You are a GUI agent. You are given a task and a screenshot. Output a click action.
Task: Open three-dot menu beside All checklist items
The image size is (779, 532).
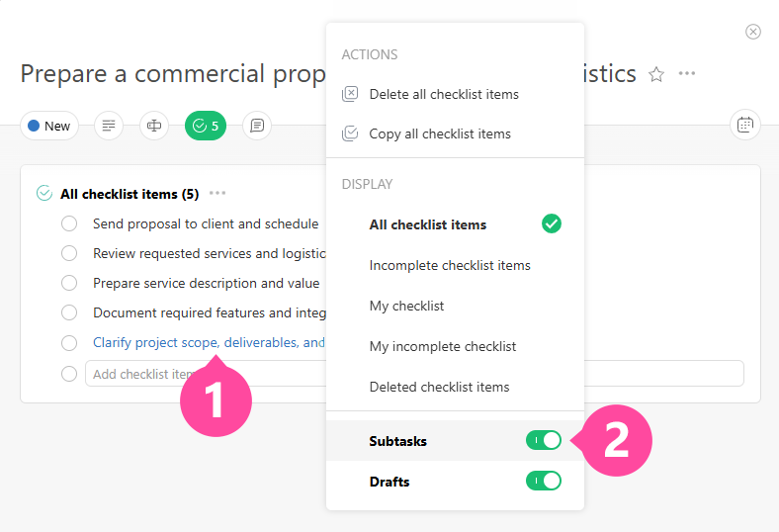click(x=217, y=194)
